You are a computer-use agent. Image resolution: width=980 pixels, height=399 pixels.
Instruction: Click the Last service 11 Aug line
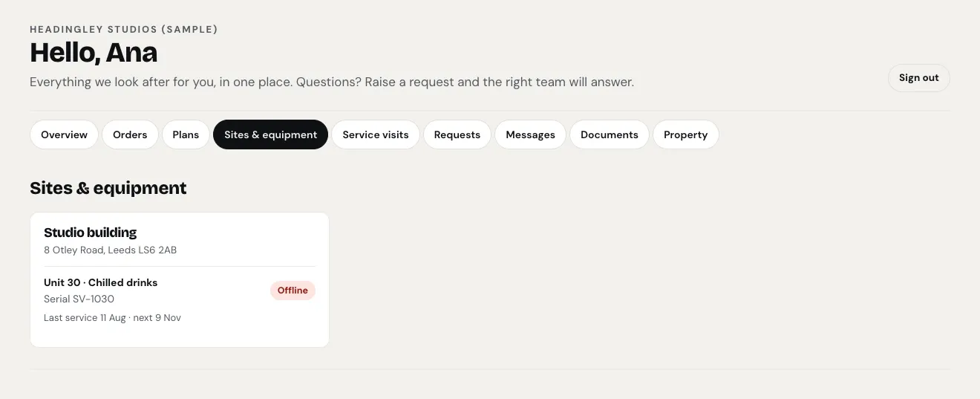click(x=112, y=318)
